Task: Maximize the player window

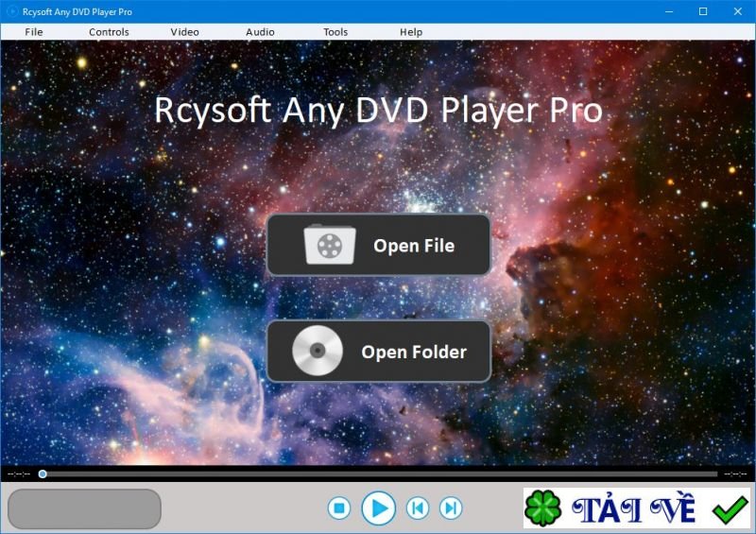Action: 703,11
